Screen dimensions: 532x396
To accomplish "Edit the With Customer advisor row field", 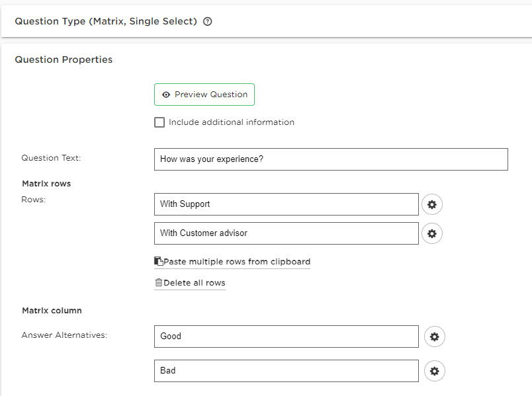I will [286, 233].
